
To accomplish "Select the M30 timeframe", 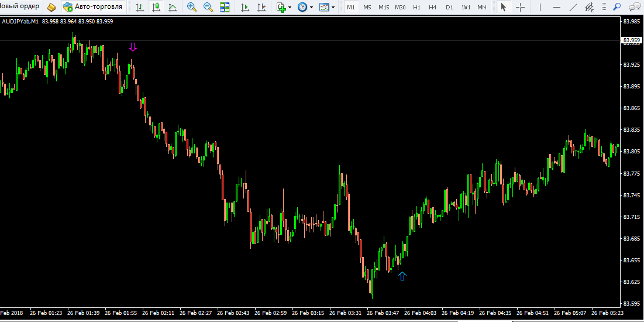I will pyautogui.click(x=401, y=8).
